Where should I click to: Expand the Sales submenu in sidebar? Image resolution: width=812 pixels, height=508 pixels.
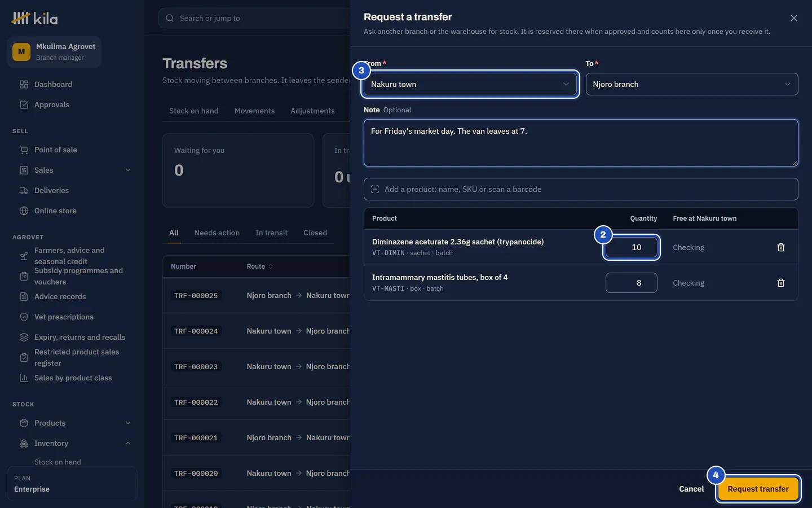(x=128, y=170)
